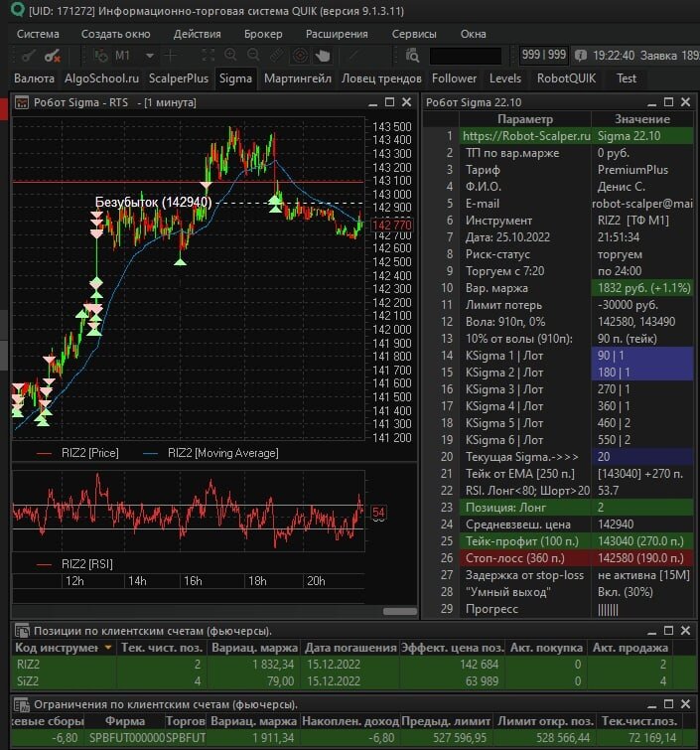Click the RIZ2 [Moving Average] legend item
The image size is (700, 750).
point(210,453)
